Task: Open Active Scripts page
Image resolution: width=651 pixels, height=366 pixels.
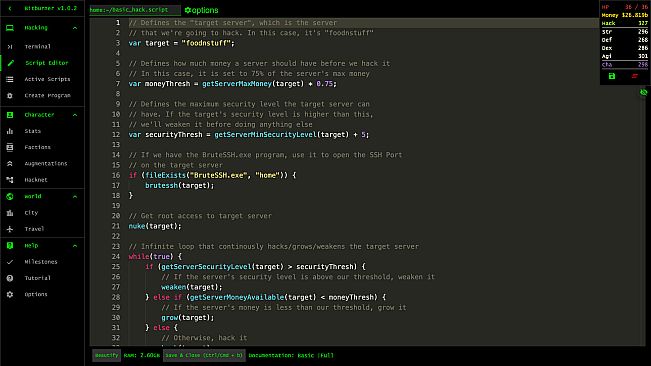Action: [x=47, y=79]
